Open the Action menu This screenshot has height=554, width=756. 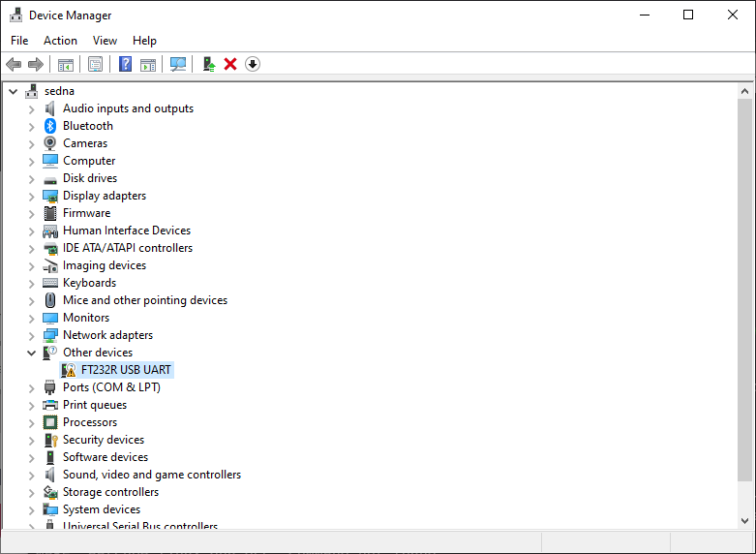60,41
